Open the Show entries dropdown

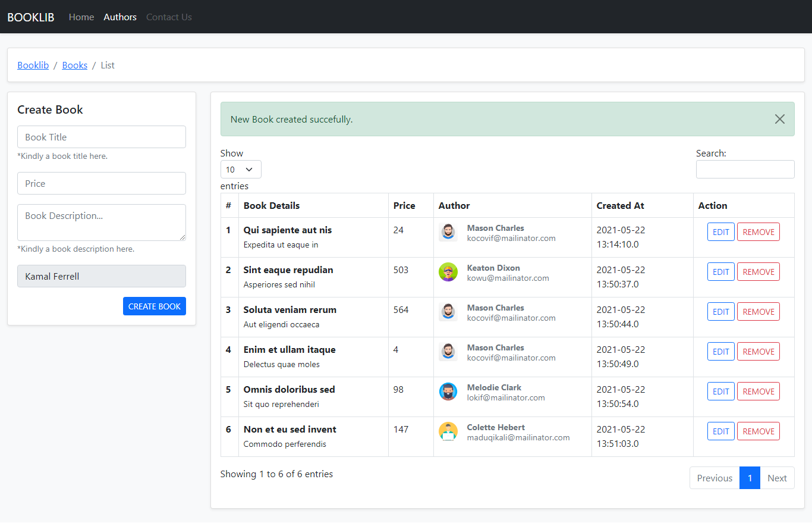coord(241,170)
